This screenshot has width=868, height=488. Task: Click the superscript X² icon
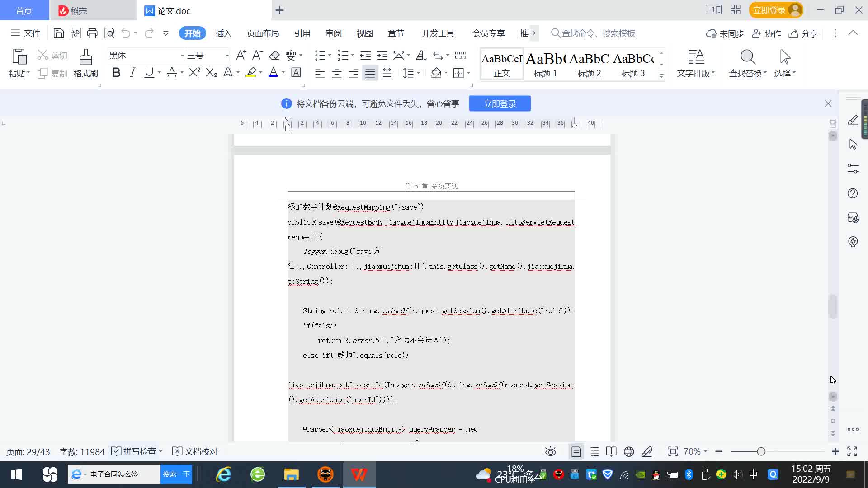click(x=194, y=73)
